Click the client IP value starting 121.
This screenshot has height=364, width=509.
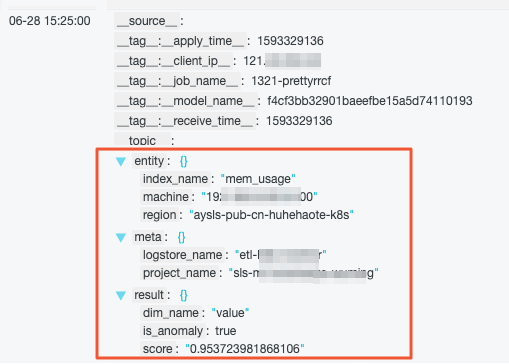(282, 61)
